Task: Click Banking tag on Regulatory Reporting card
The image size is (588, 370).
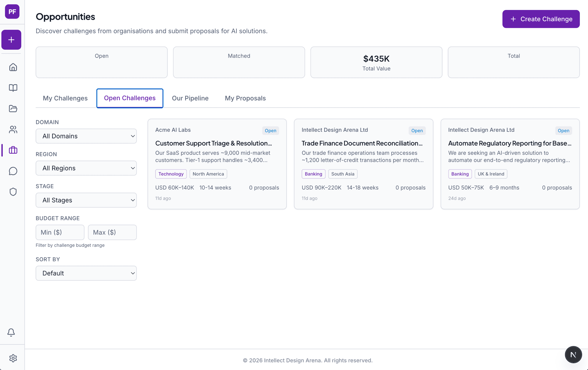Action: click(x=460, y=174)
